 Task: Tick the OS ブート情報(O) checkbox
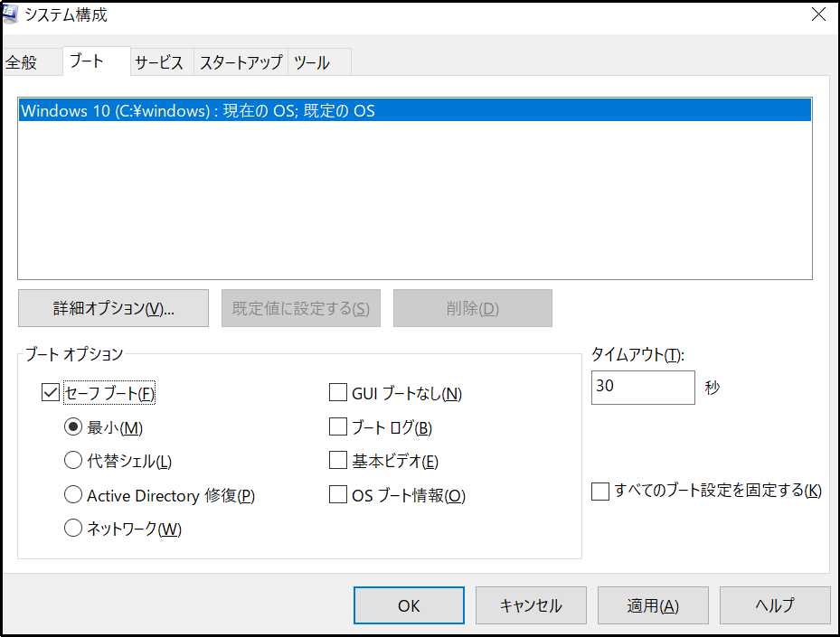338,494
